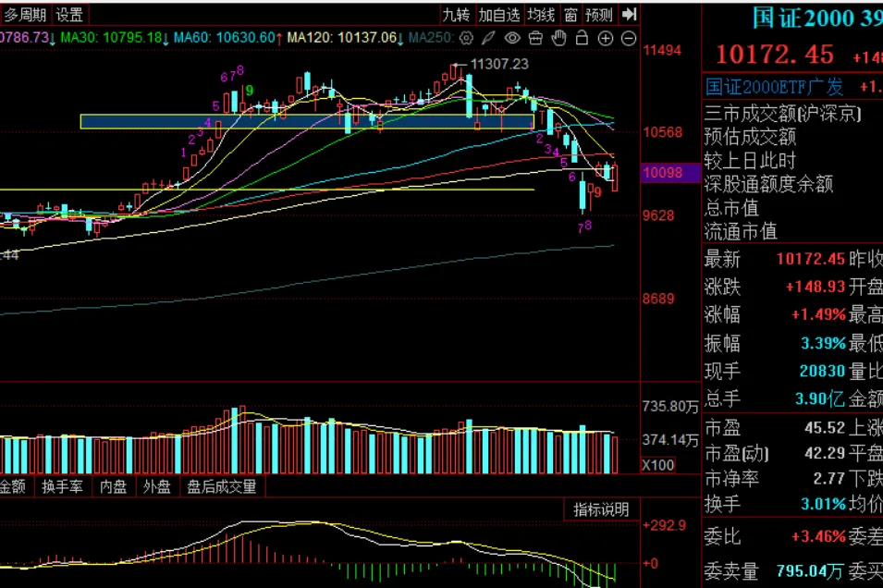Click the 市净率 2.77 value
Image resolution: width=883 pixels, height=588 pixels.
click(829, 479)
